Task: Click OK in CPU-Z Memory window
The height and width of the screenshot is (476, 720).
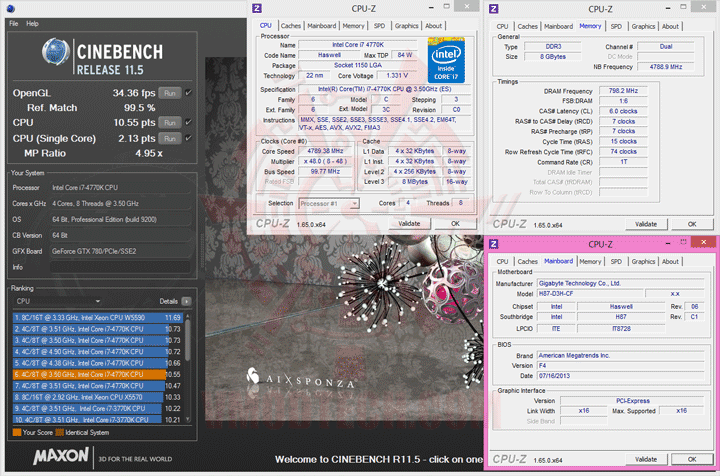Action: point(692,224)
